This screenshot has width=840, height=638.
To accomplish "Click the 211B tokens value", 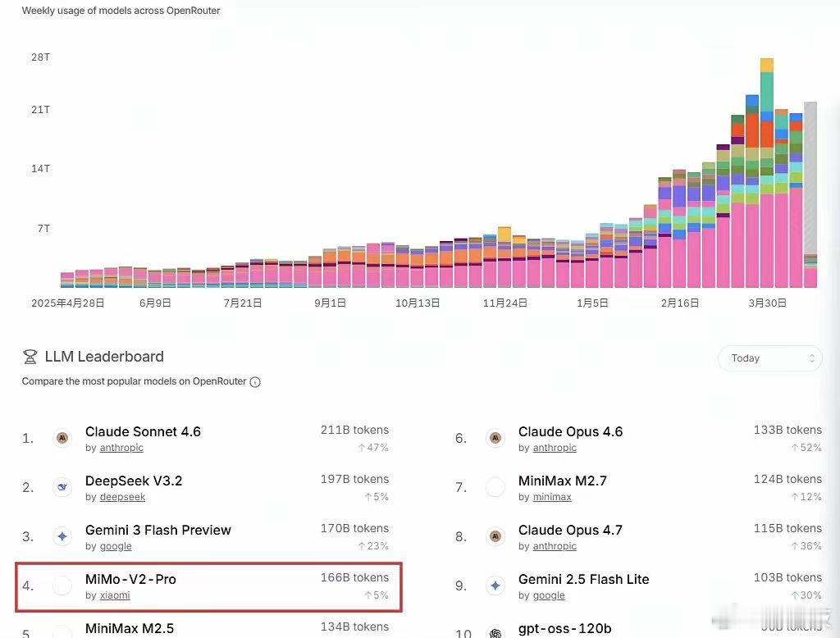I will [x=354, y=431].
